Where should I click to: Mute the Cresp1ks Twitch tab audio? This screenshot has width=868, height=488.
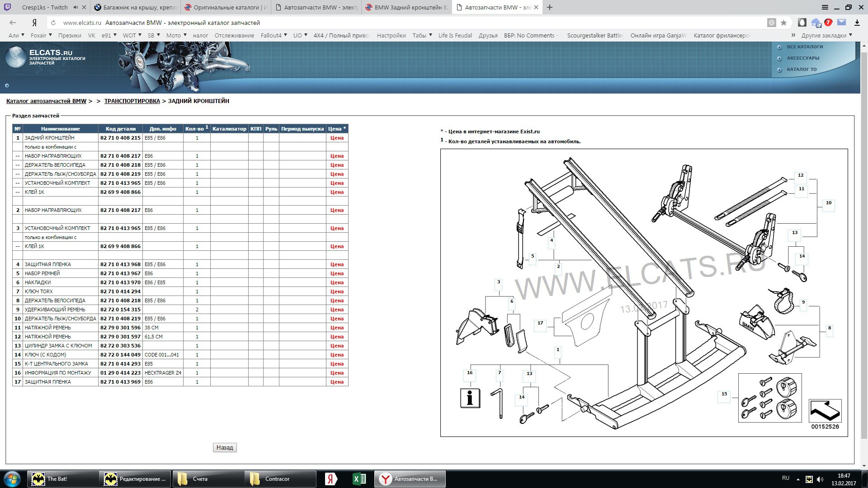[x=76, y=7]
